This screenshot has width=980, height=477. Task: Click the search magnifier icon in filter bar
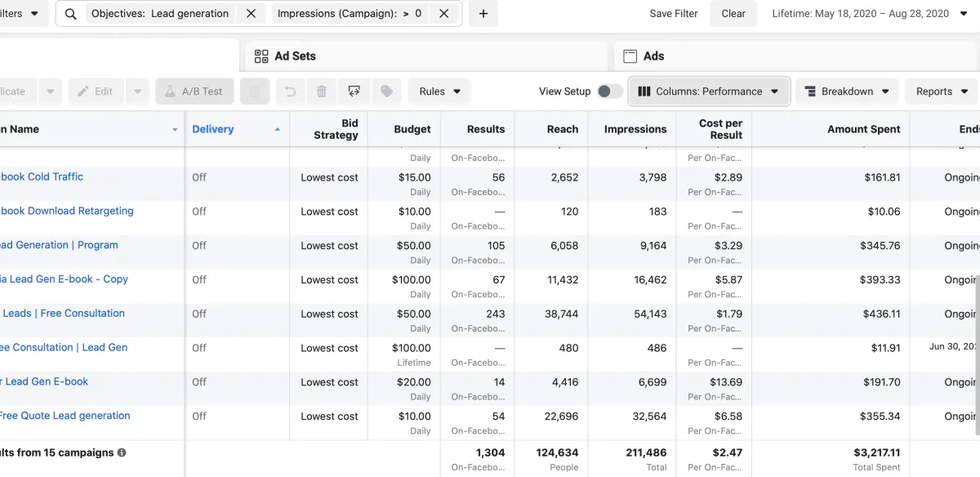point(71,14)
